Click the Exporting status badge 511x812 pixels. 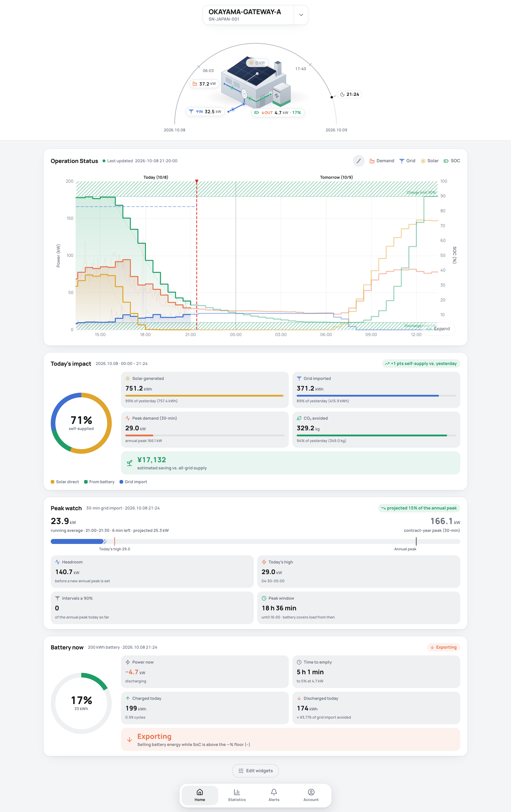(444, 647)
